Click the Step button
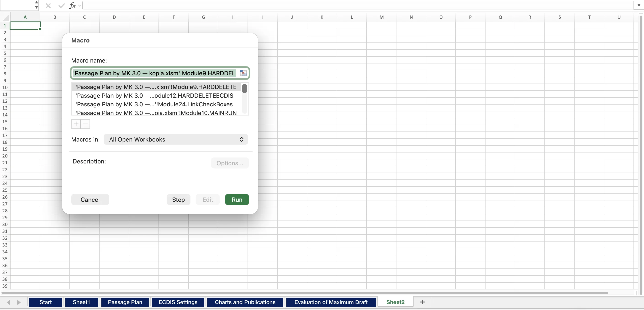Screen dimensions: 644x310 point(178,200)
